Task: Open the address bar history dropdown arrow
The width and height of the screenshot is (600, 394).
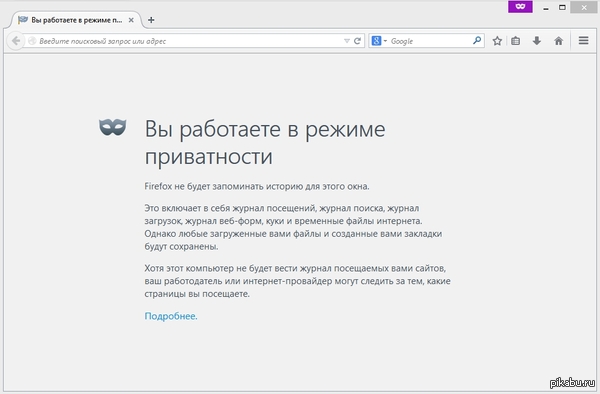Action: pyautogui.click(x=347, y=41)
